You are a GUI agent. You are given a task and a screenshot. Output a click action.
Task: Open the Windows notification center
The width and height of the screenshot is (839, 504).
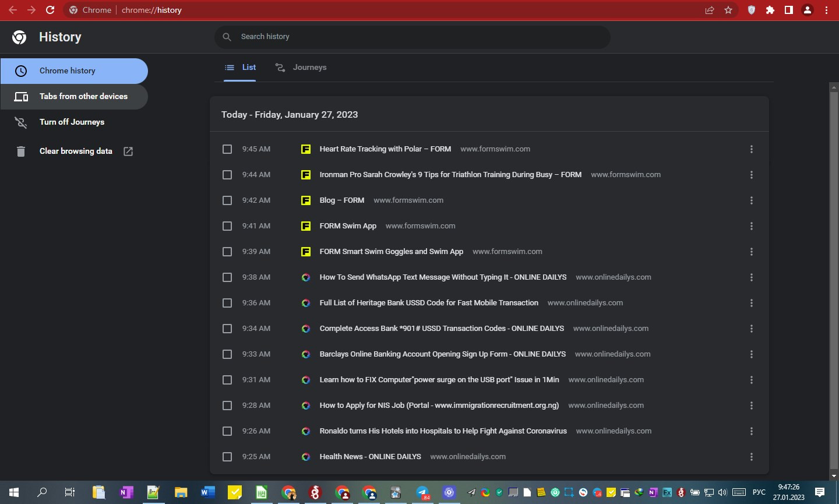pos(820,492)
